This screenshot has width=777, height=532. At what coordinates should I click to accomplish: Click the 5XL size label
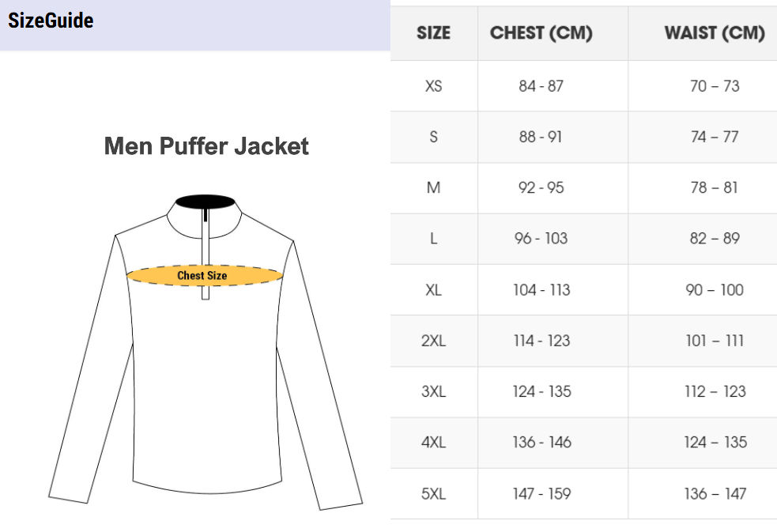coord(434,494)
